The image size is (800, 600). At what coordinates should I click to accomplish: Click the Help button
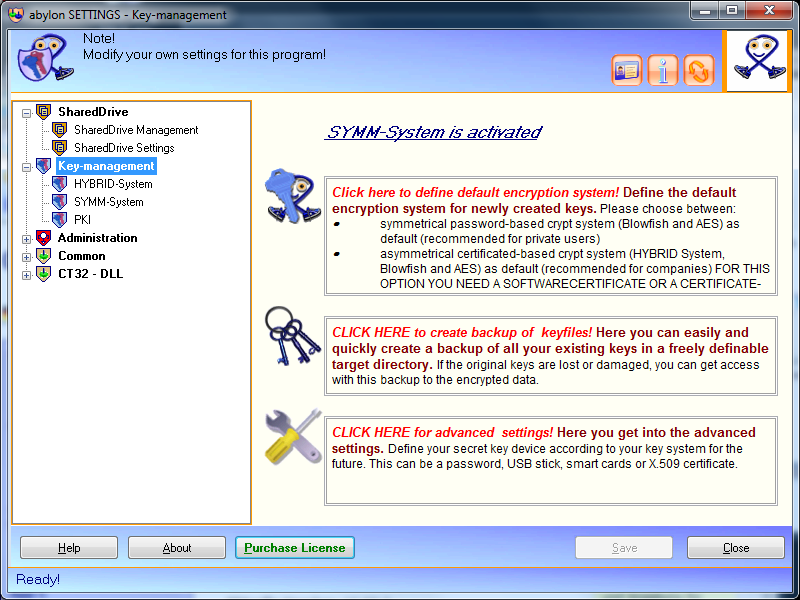pos(69,547)
